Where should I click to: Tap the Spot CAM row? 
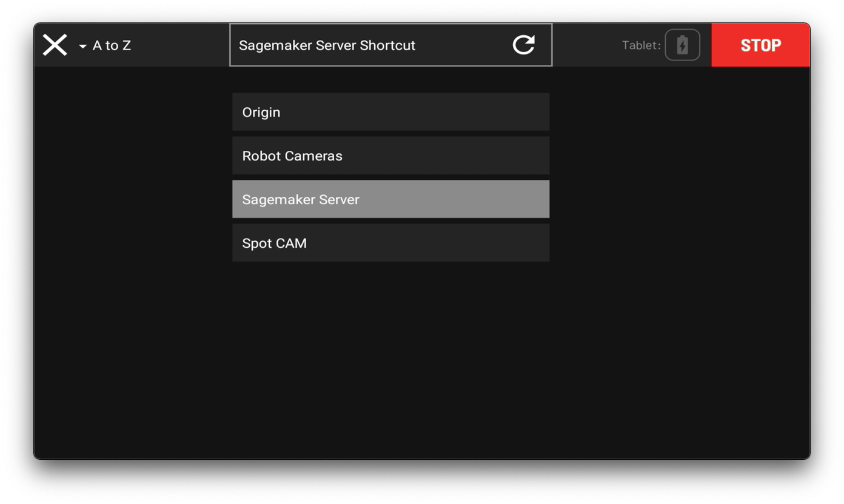coord(390,243)
